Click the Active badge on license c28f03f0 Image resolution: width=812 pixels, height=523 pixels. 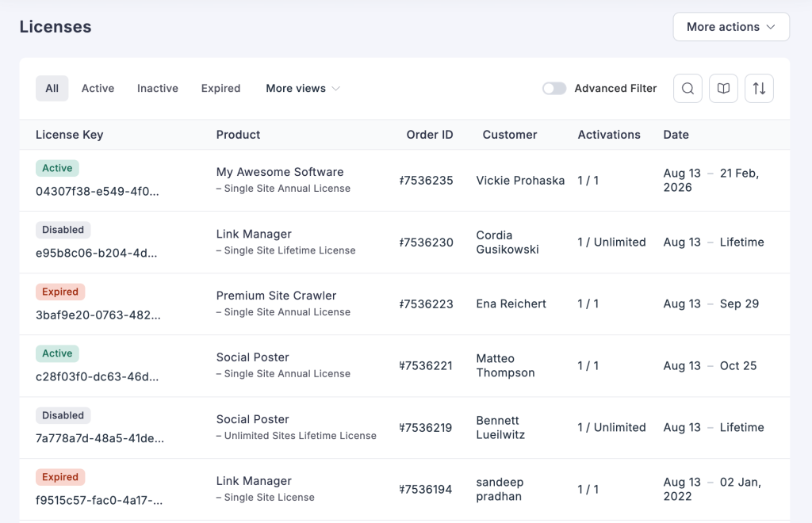pos(57,353)
